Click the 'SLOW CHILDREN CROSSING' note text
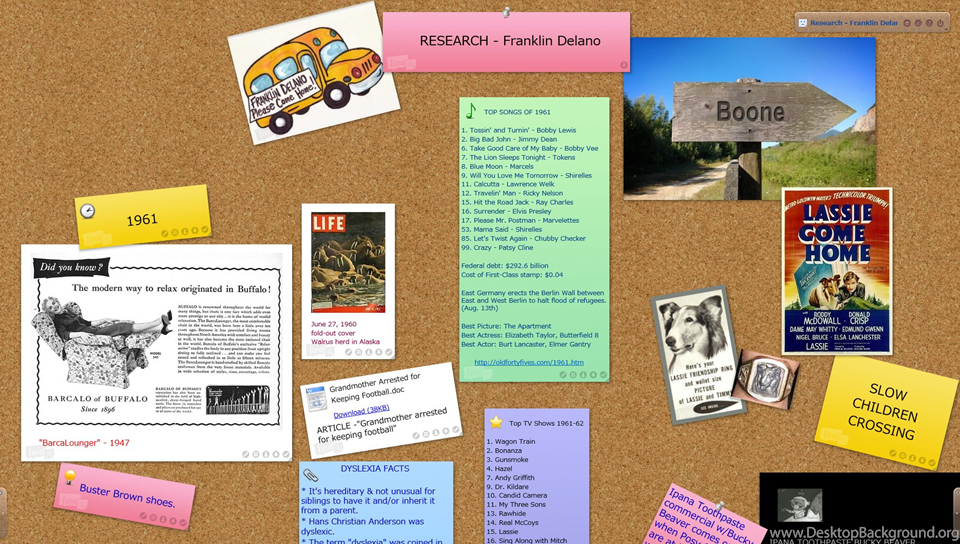Image resolution: width=960 pixels, height=544 pixels. coord(885,411)
